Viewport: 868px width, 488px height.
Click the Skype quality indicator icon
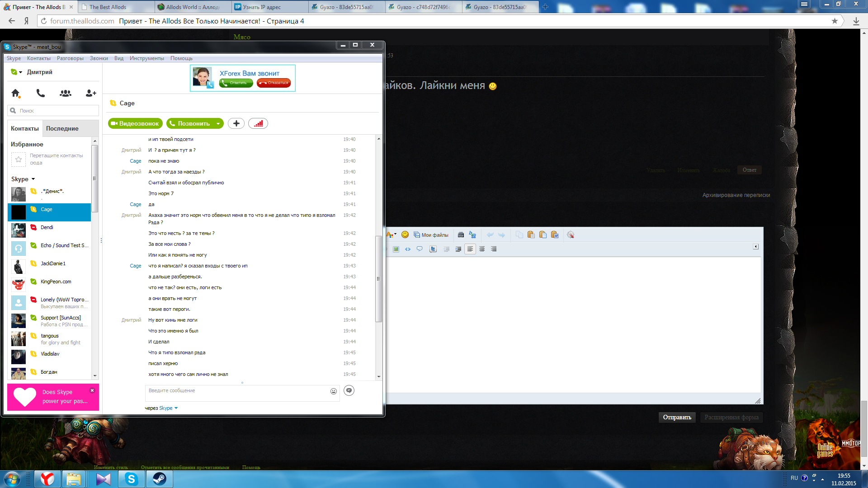click(258, 123)
